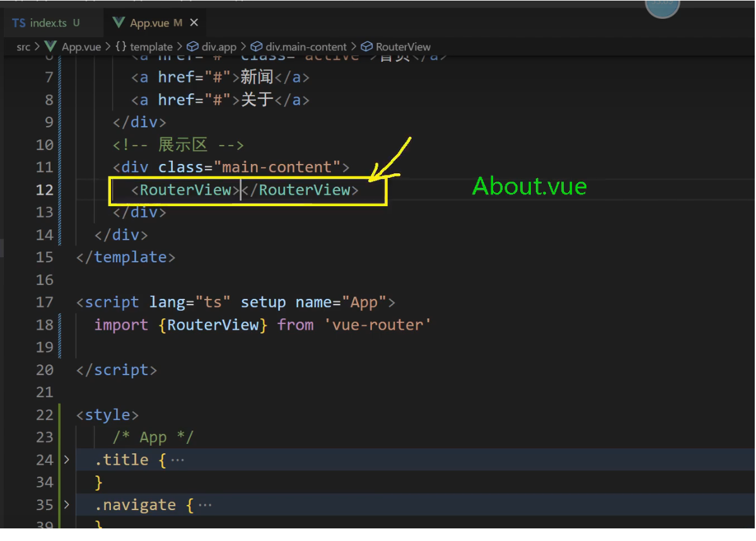This screenshot has height=541, width=756.
Task: Click braces icon before template breadcrumb
Action: pos(121,46)
